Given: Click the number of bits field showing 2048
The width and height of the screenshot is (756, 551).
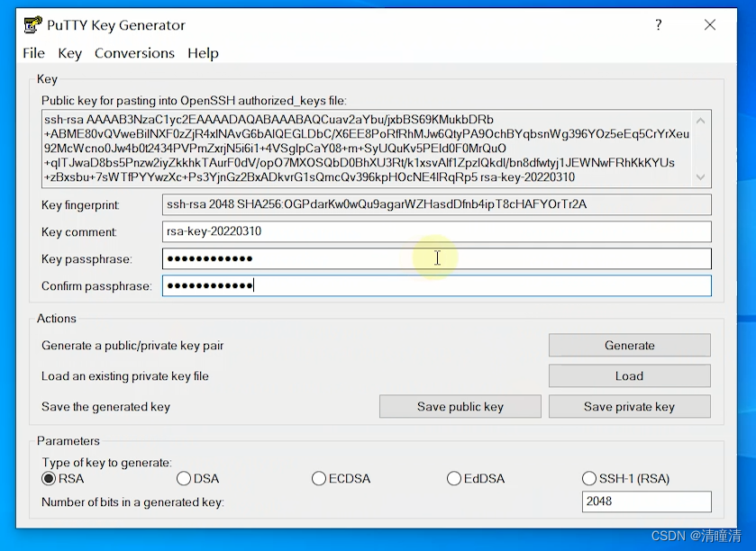Looking at the screenshot, I should (647, 501).
